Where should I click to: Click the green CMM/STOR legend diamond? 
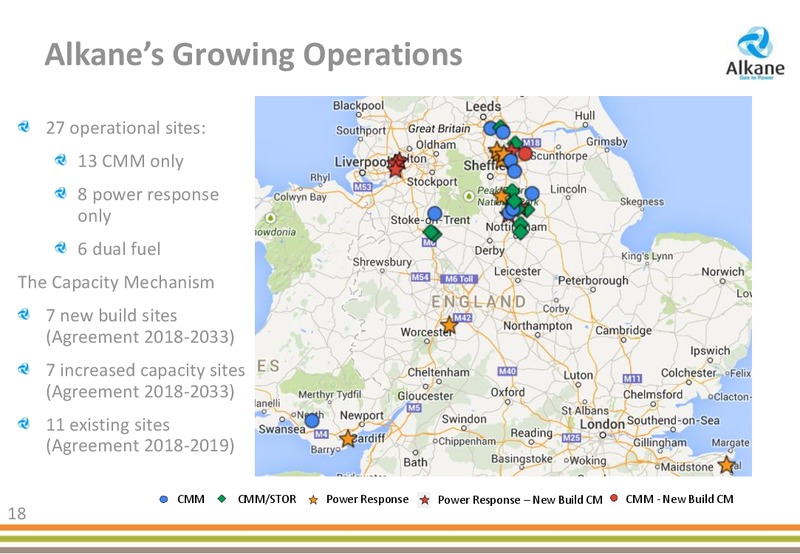tap(221, 498)
